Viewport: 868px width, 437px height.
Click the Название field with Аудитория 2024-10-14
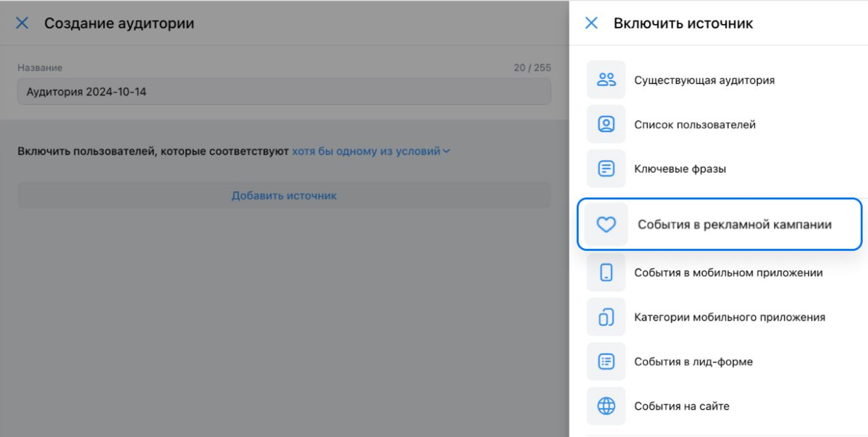[284, 91]
